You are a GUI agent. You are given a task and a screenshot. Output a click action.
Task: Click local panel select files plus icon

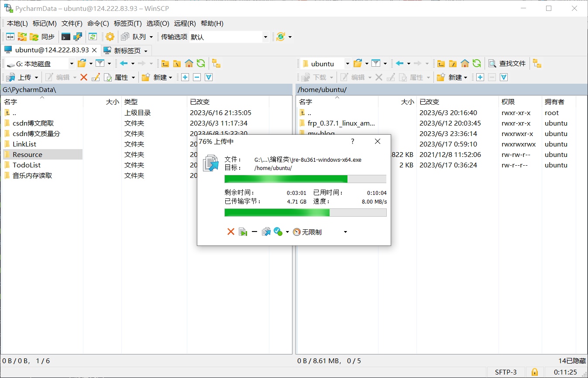point(185,77)
